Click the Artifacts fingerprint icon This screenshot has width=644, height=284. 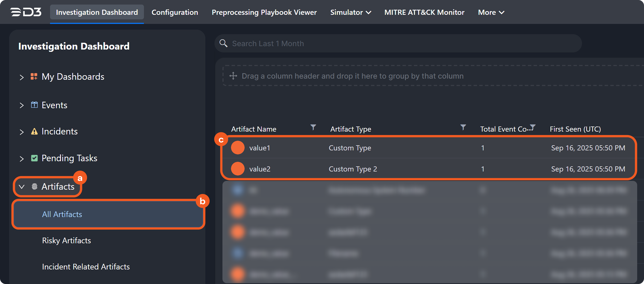point(35,187)
